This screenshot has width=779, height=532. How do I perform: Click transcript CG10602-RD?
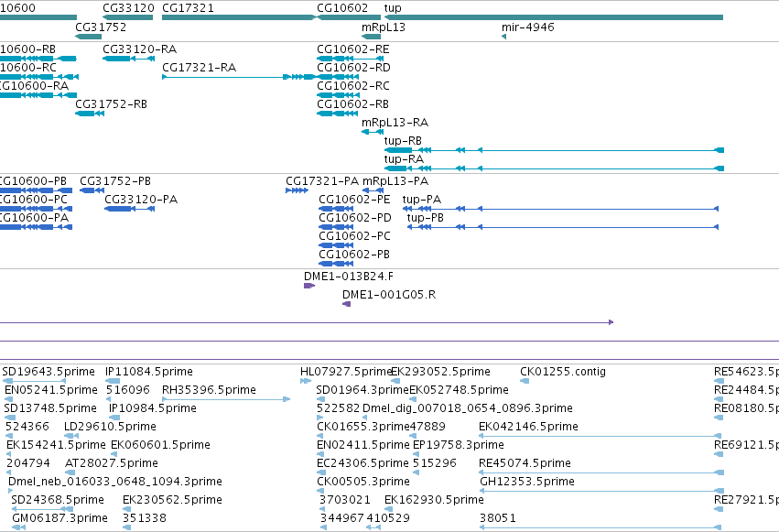coord(353,68)
